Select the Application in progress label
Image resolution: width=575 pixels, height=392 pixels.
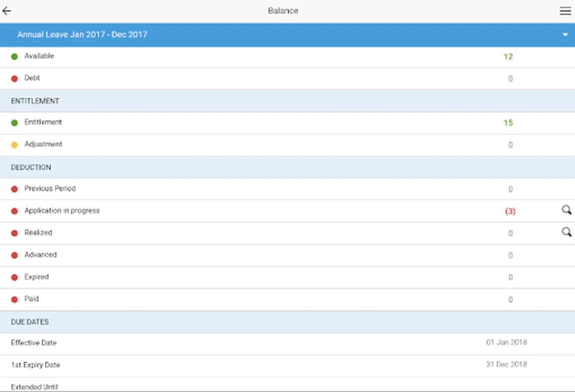62,210
